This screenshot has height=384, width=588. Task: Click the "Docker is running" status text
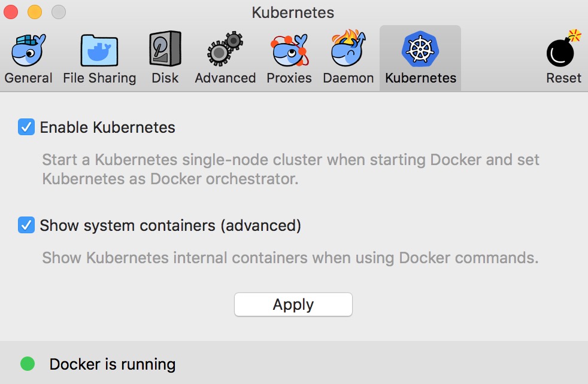pos(113,364)
